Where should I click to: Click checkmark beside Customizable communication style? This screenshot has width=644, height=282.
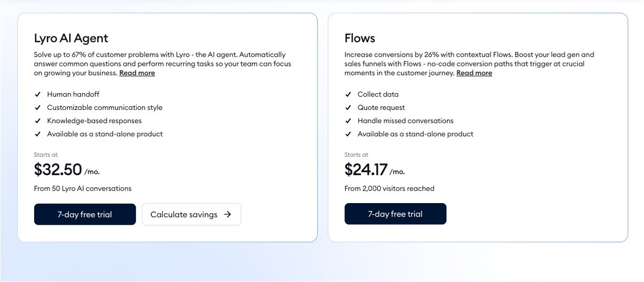pyautogui.click(x=38, y=108)
